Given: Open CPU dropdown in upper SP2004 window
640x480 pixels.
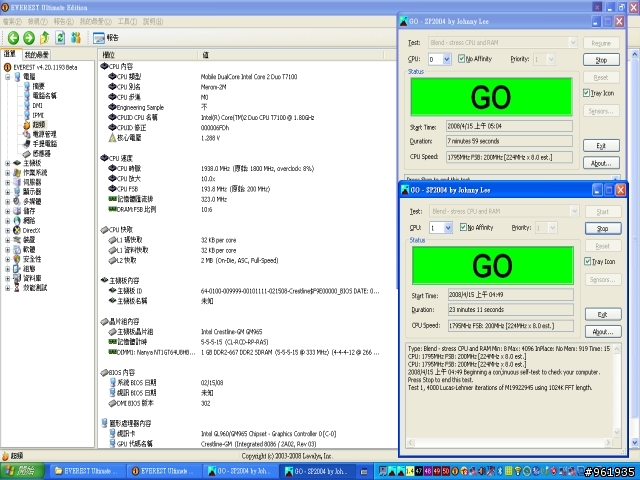Looking at the screenshot, I should [x=447, y=60].
